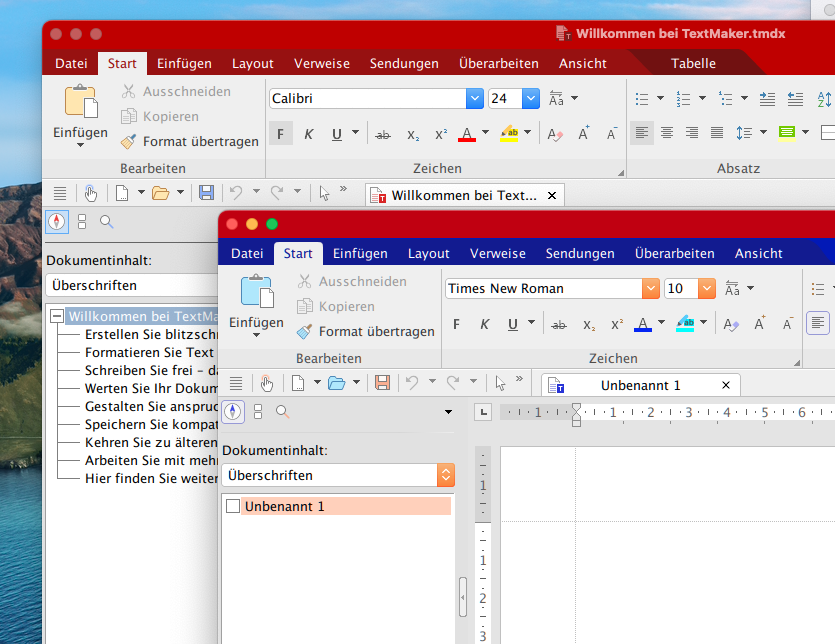This screenshot has height=644, width=835.
Task: Open underline style arrow in front window
Action: (531, 322)
